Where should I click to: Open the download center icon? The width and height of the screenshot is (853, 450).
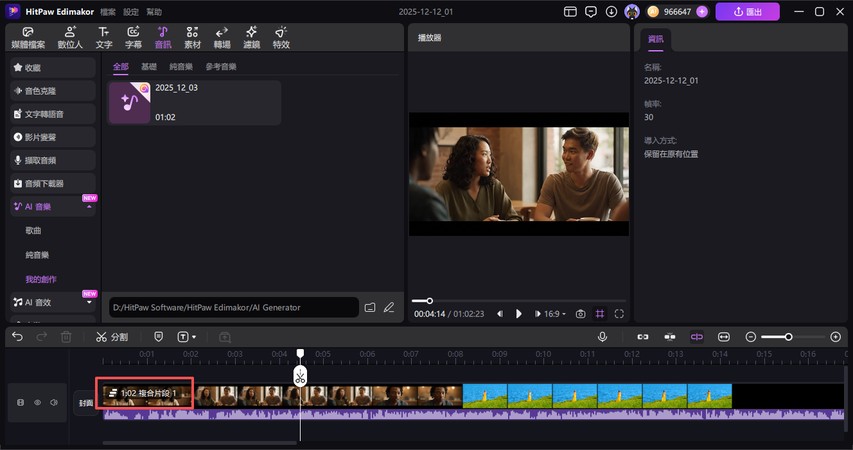click(611, 11)
